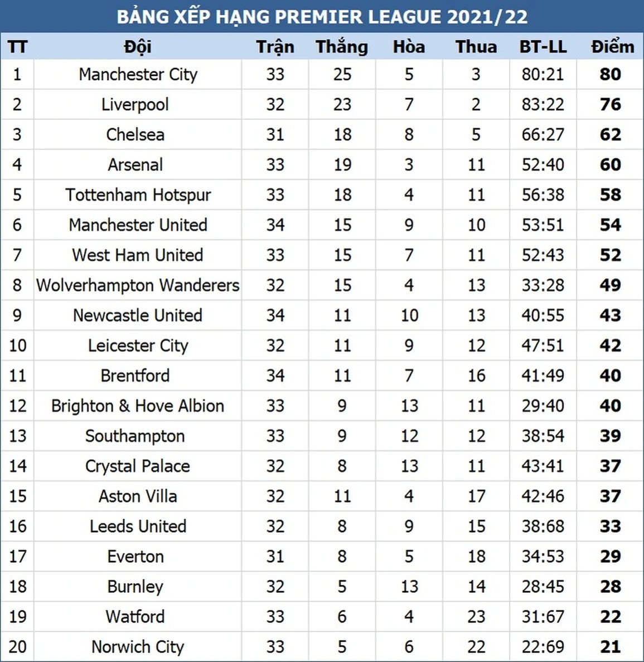This screenshot has height=662, width=644.
Task: Click the 'Hòa' column header
Action: (x=409, y=46)
